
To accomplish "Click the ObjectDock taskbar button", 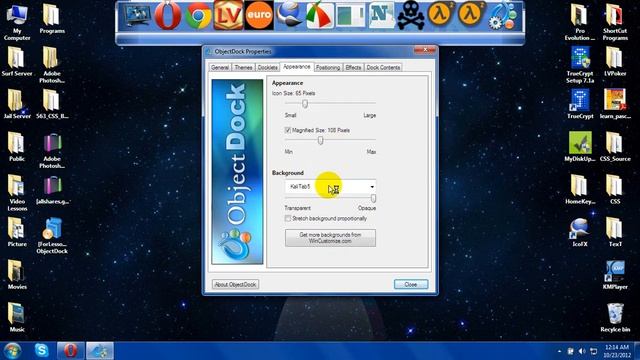I will coord(100,351).
